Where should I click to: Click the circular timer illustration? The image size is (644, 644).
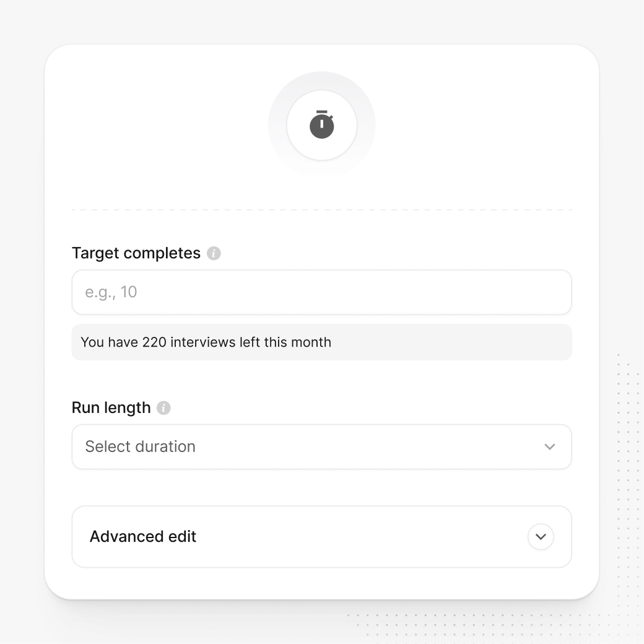[x=321, y=124]
